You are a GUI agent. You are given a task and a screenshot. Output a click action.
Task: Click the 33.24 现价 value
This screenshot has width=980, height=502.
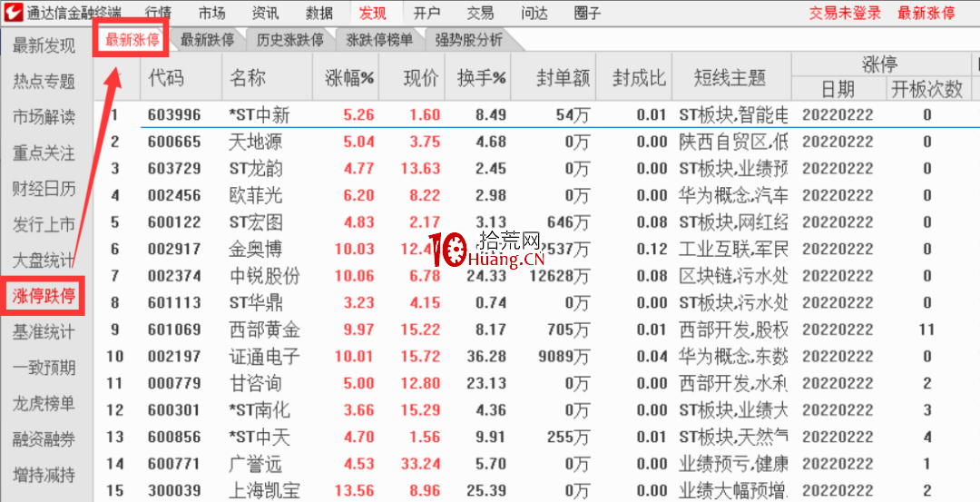pos(421,465)
